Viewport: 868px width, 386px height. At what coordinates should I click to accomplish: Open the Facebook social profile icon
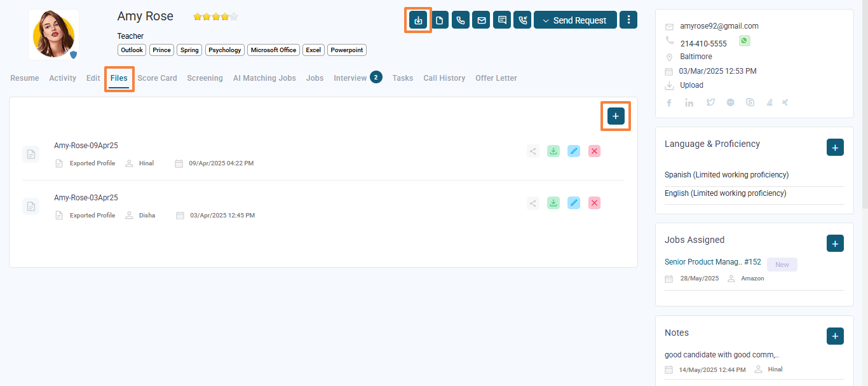click(669, 102)
